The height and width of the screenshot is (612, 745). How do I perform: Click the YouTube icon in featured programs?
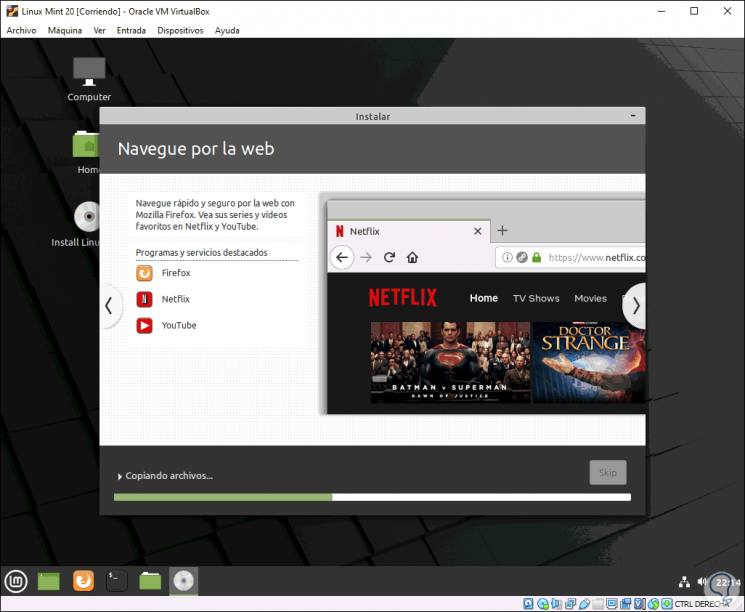coord(144,325)
